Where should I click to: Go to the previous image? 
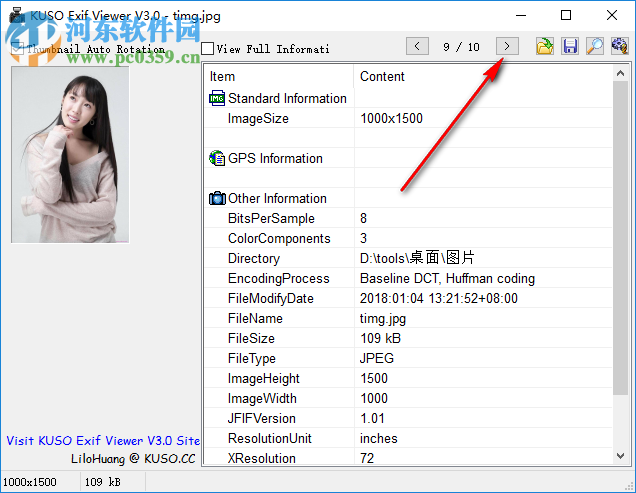pos(417,46)
